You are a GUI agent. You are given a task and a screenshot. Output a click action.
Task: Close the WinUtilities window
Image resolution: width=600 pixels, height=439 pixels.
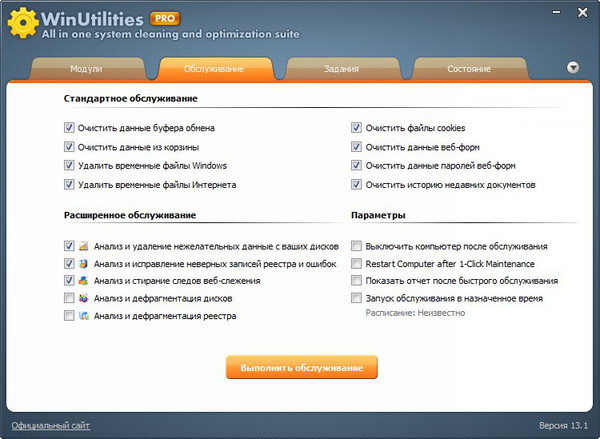coord(582,13)
